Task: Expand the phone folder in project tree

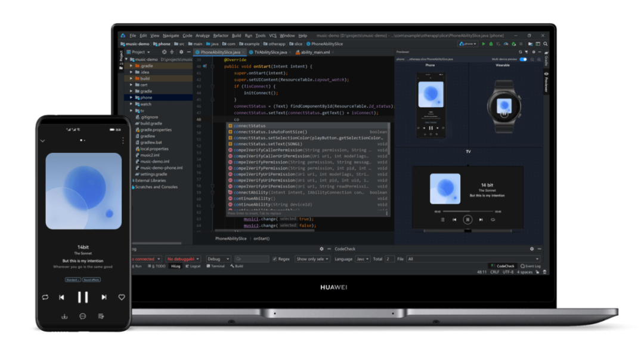Action: (131, 97)
